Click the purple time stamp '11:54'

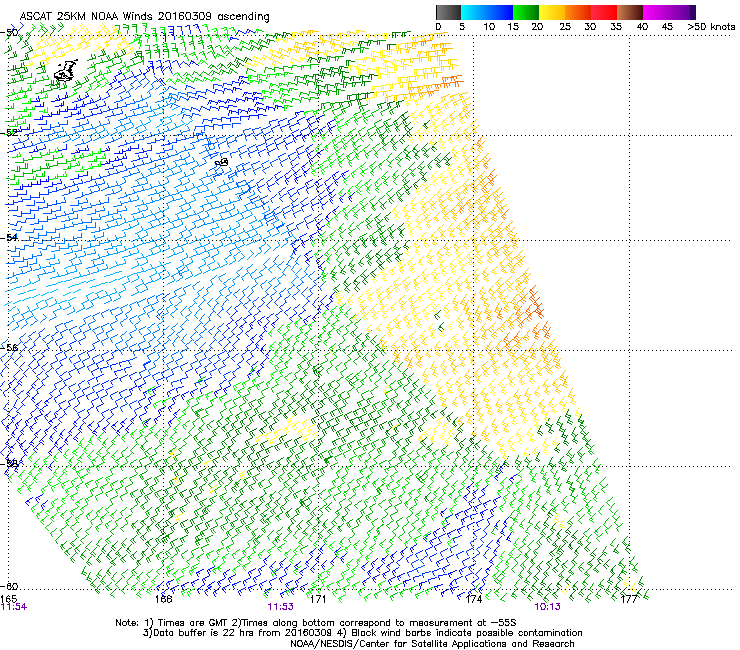pos(14,607)
